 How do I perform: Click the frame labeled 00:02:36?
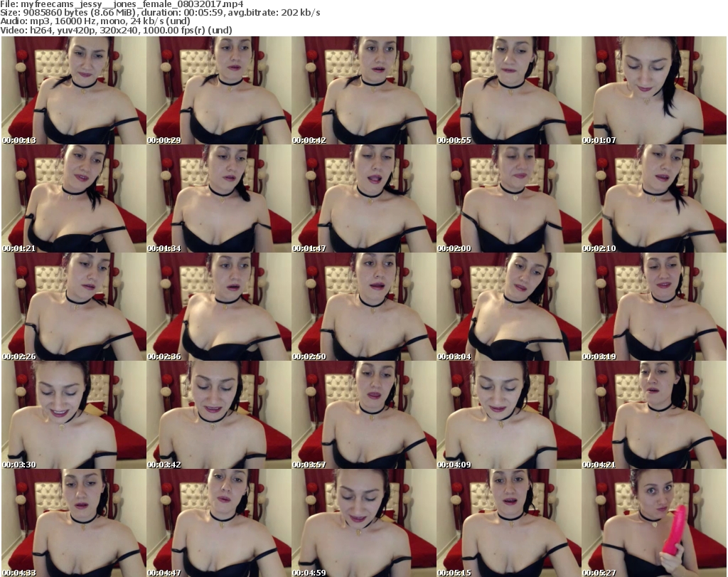(219, 307)
